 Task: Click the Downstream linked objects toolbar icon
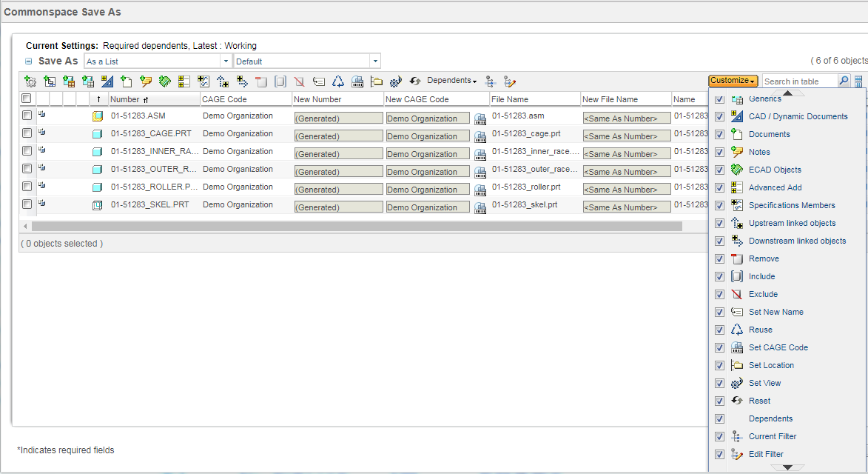pos(242,81)
